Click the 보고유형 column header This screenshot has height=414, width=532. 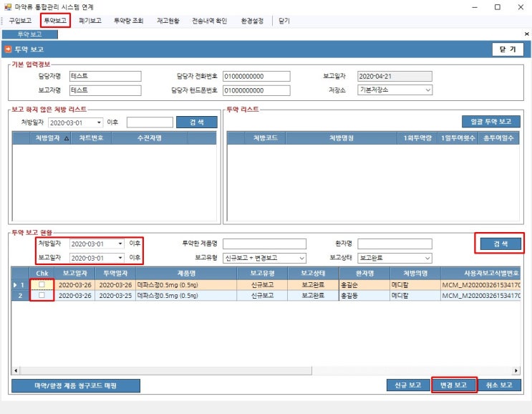262,273
